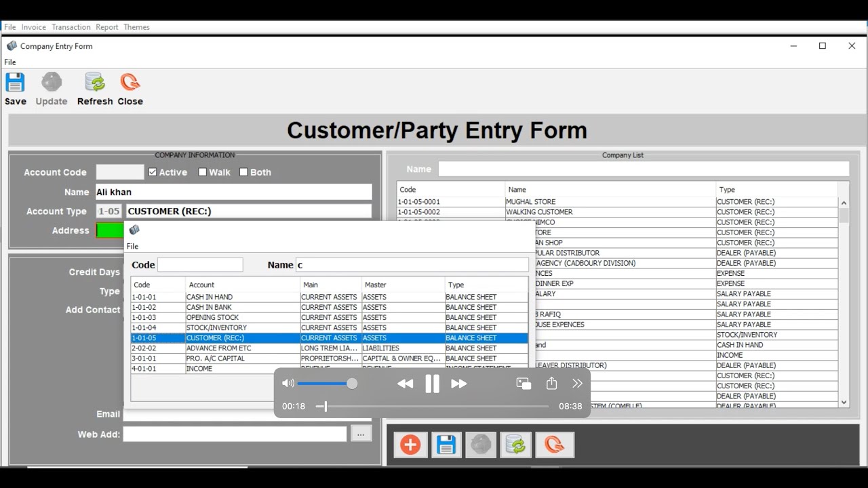The width and height of the screenshot is (868, 488).
Task: Toggle picture-in-picture mode icon
Action: pos(524,384)
